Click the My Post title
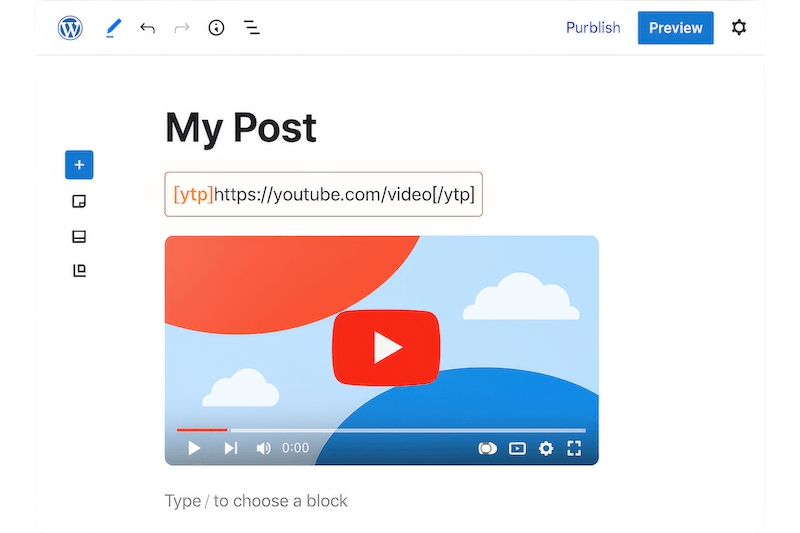Screen dimensions: 800x533 (x=241, y=128)
